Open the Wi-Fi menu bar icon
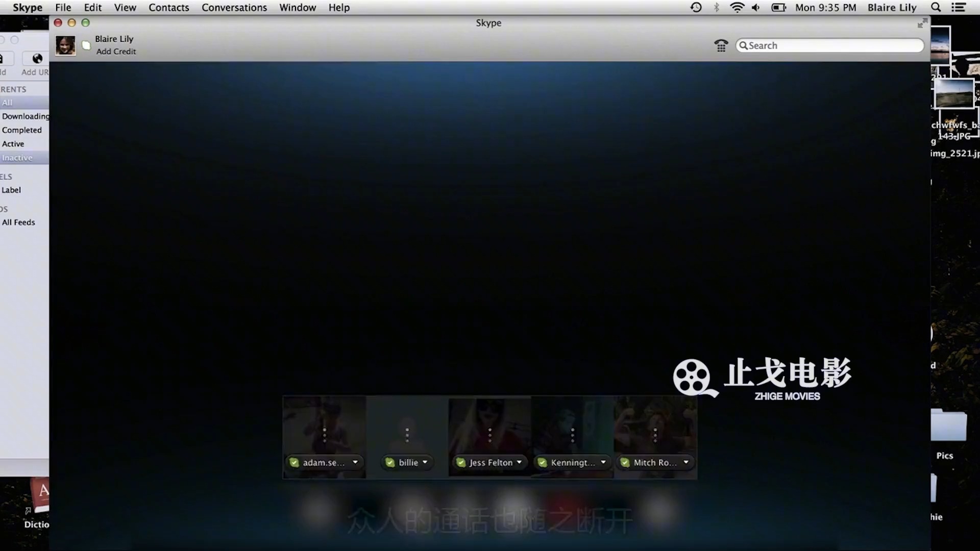The width and height of the screenshot is (980, 551). (x=737, y=8)
